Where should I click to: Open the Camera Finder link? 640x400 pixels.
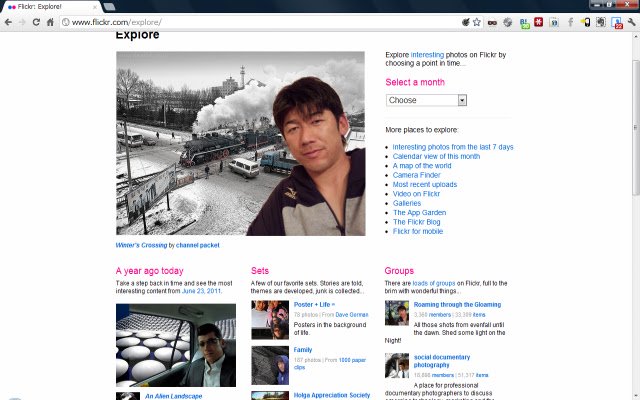[416, 175]
